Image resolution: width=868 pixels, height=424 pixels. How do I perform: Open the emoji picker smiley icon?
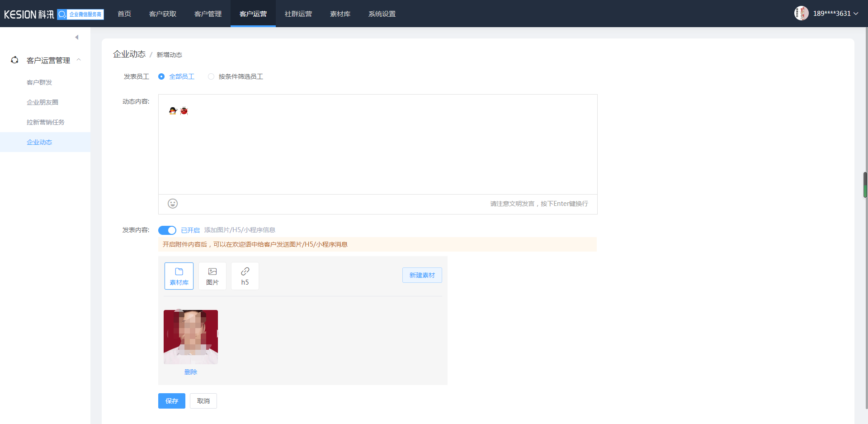pyautogui.click(x=172, y=204)
